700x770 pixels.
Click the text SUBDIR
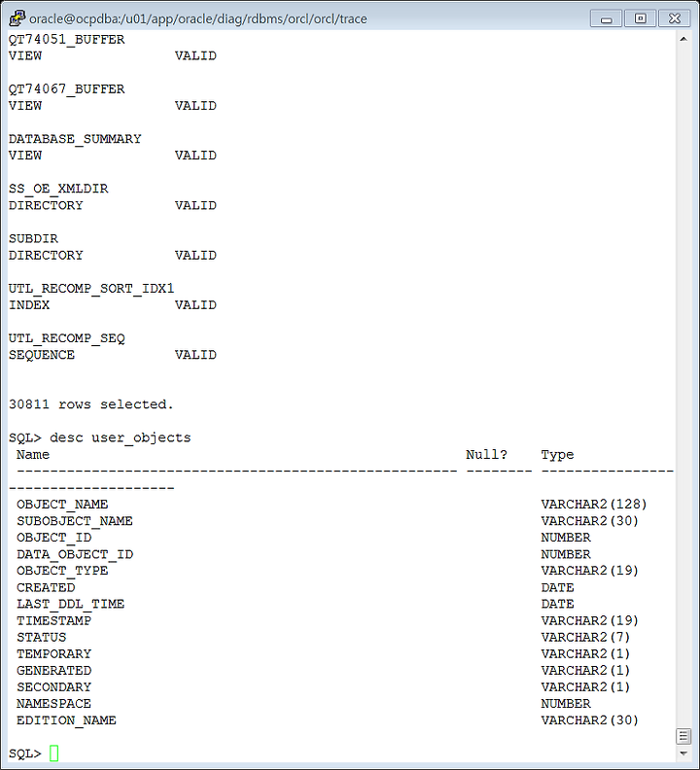(33, 238)
